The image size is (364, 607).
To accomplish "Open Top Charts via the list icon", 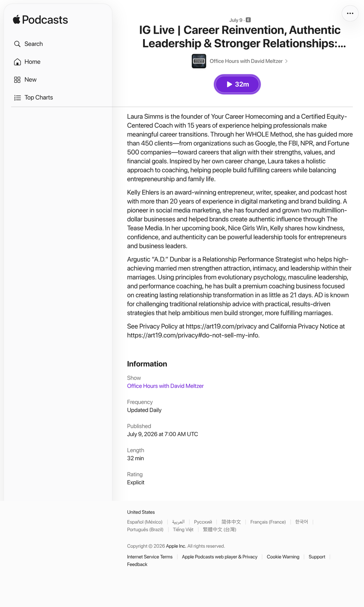I will (x=17, y=98).
